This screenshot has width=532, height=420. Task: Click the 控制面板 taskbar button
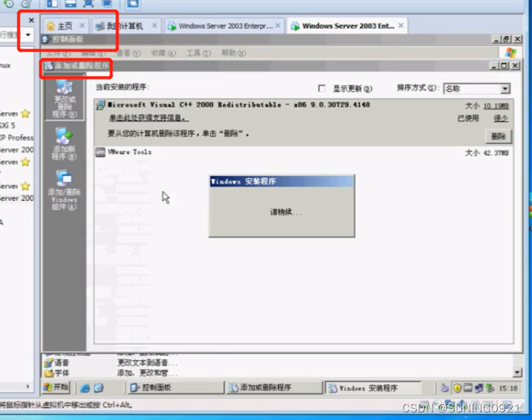pos(176,387)
